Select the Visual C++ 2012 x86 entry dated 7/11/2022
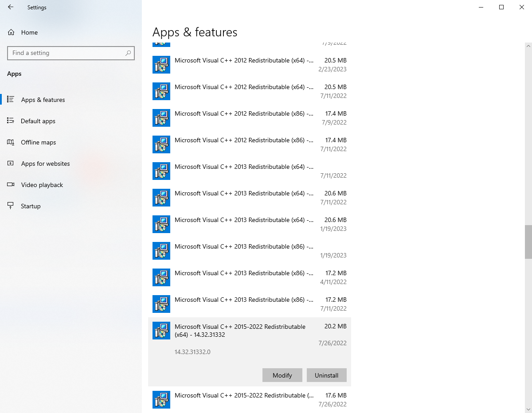The height and width of the screenshot is (413, 532). click(x=250, y=144)
